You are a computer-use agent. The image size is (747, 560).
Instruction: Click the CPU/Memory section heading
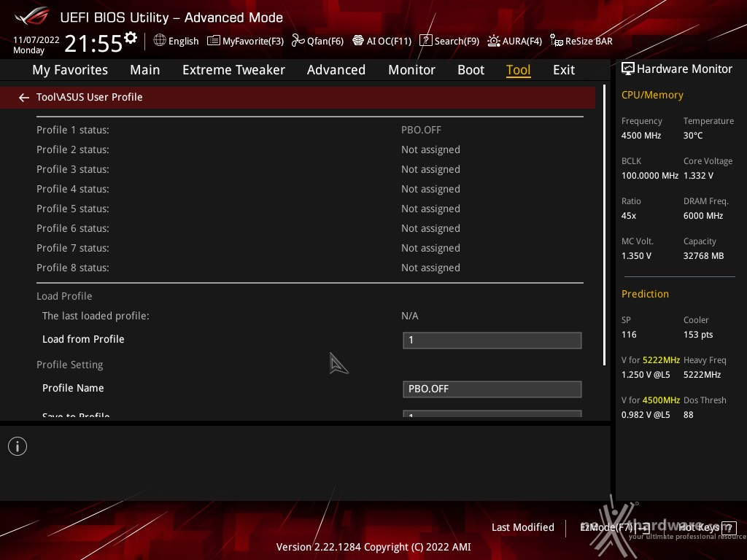pyautogui.click(x=652, y=96)
